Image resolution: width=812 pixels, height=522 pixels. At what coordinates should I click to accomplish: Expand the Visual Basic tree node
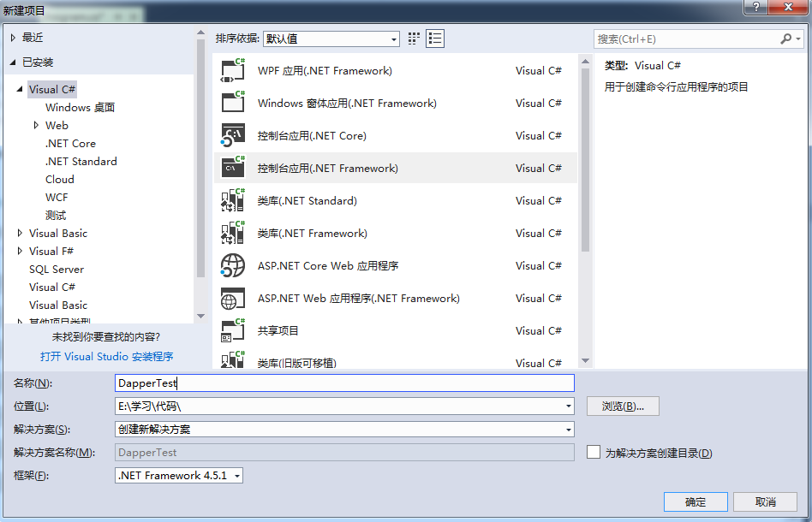coord(20,234)
